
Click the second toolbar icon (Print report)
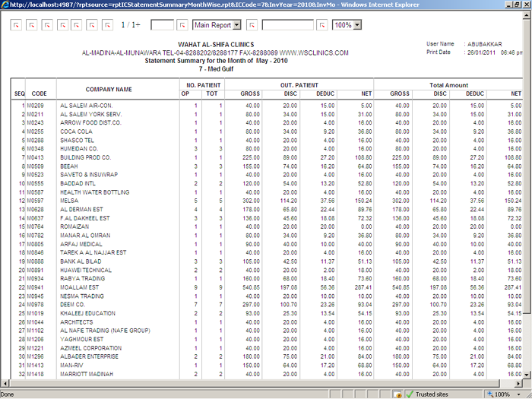click(x=32, y=25)
